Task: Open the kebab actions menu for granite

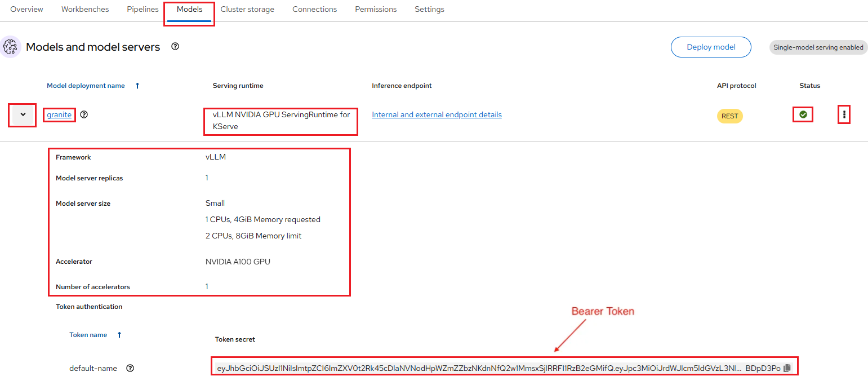Action: click(844, 114)
